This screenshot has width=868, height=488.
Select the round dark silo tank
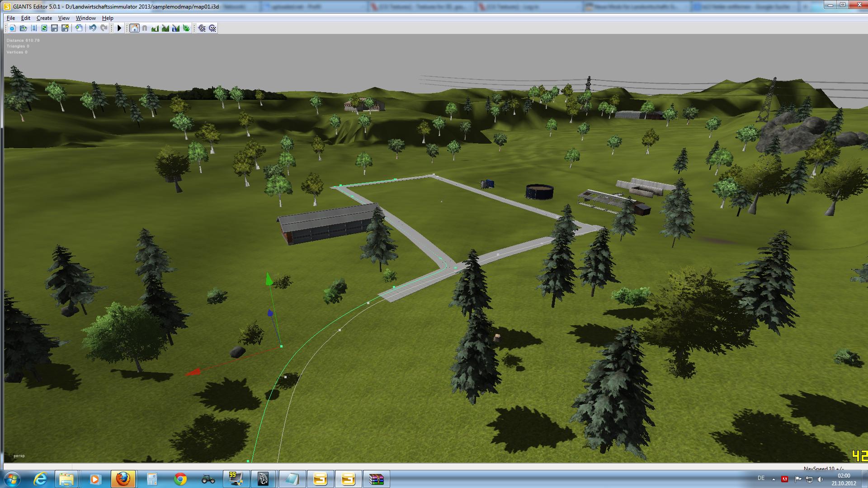[x=539, y=192]
